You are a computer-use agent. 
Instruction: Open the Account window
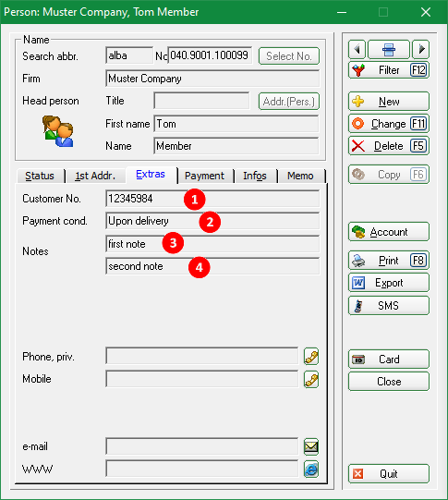pyautogui.click(x=389, y=232)
